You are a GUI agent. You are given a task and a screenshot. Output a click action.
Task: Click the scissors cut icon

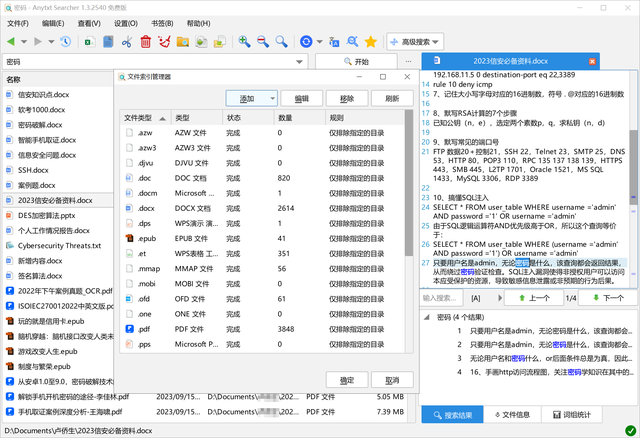[x=127, y=41]
